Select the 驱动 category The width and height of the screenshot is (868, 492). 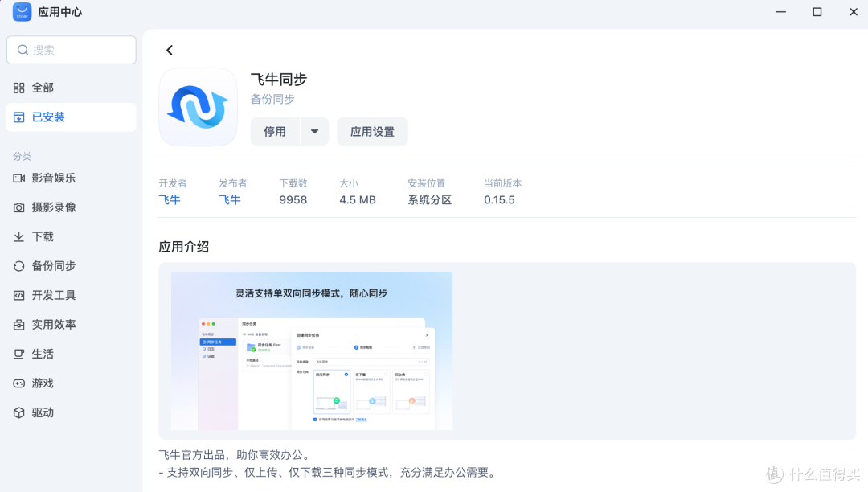click(72, 413)
